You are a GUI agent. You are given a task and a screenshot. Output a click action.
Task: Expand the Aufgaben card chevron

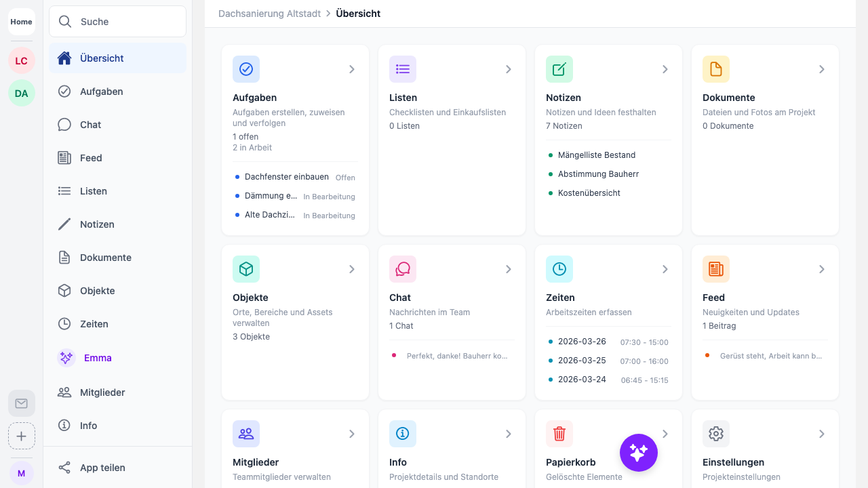pyautogui.click(x=351, y=69)
